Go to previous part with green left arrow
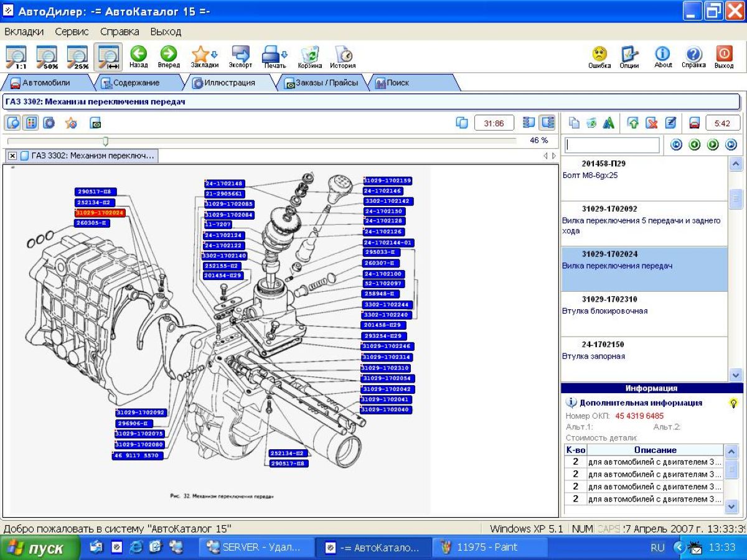The width and height of the screenshot is (747, 560). coord(694,145)
